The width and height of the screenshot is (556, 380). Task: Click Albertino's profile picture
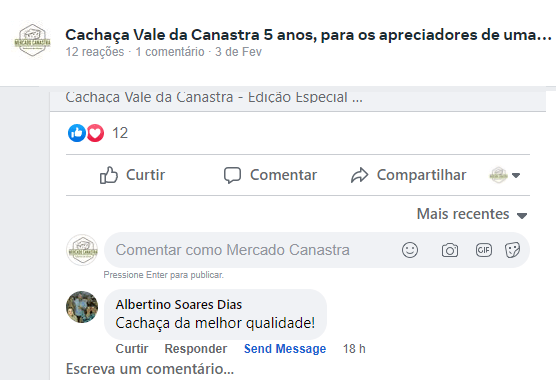coord(82,307)
